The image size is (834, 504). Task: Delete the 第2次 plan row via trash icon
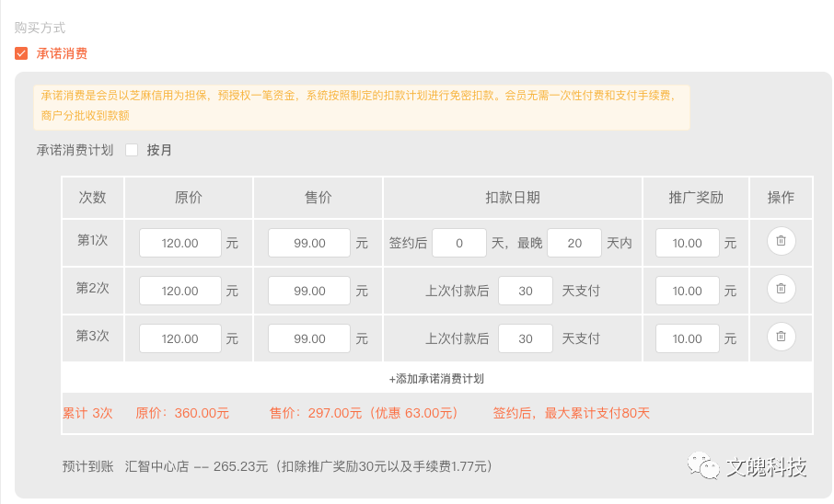coord(781,289)
